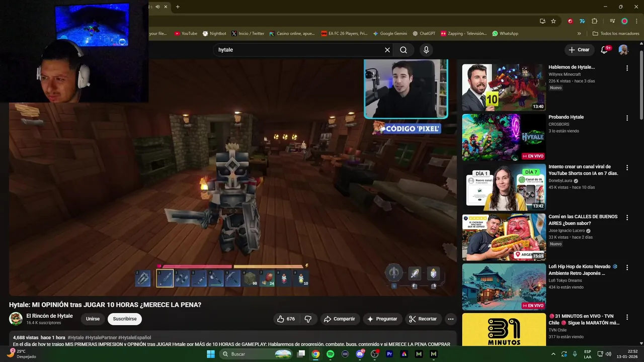Open the YouTube account avatar menu
Viewport: 644px width, 362px height.
point(623,50)
